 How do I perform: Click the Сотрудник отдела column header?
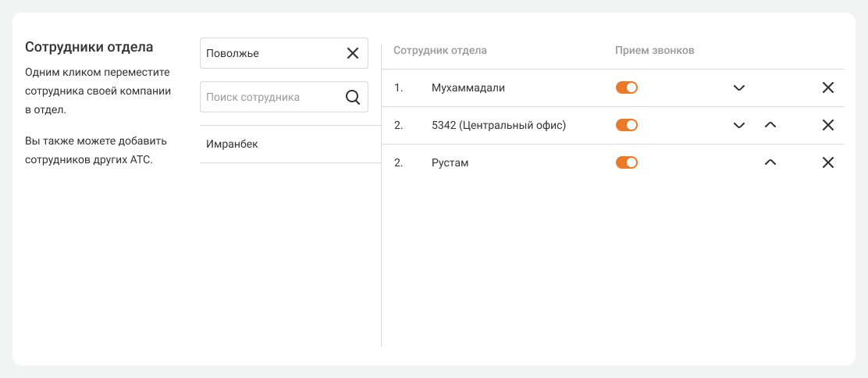[x=440, y=51]
